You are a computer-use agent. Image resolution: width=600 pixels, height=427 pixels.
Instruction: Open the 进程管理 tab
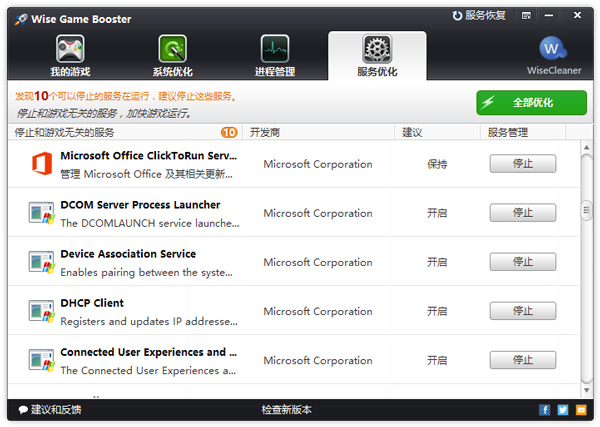tap(275, 56)
